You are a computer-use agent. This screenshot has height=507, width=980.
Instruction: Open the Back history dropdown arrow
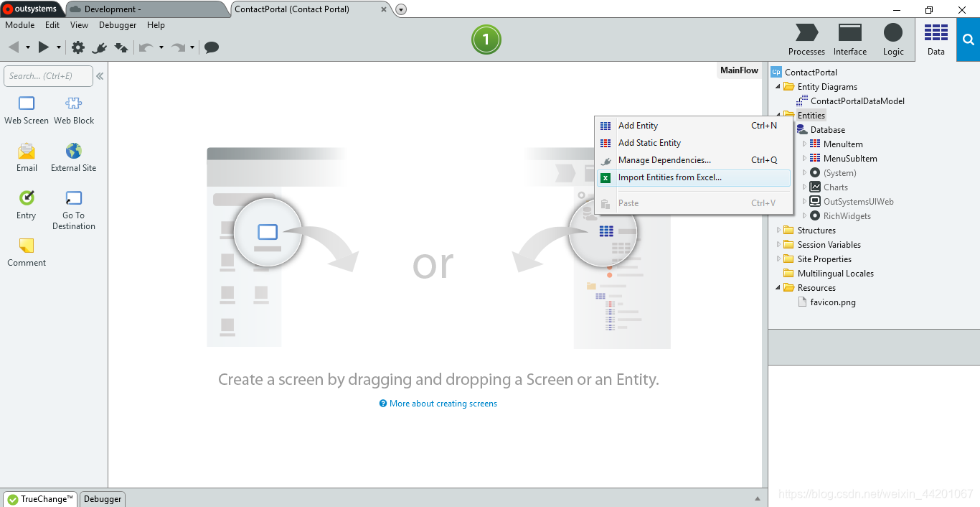28,47
